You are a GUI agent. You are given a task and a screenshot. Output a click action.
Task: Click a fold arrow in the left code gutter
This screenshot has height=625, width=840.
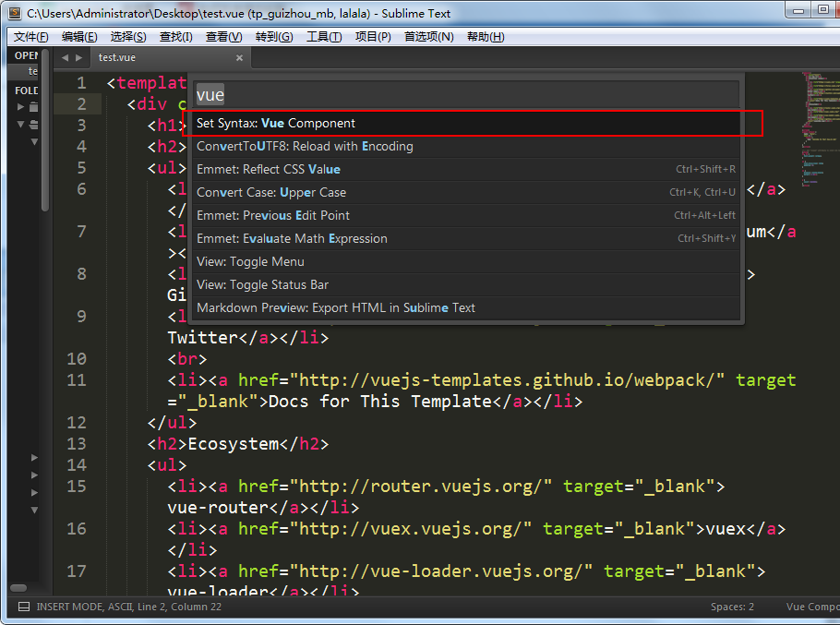34,457
